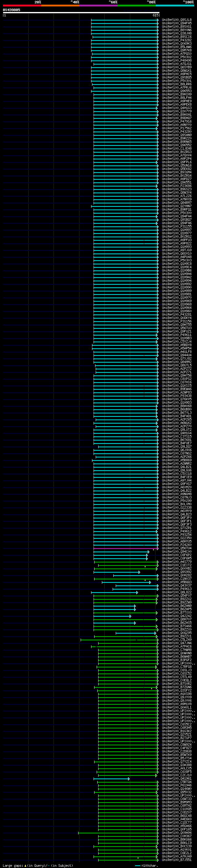
Task: Select hit label UniRef100_P50301
Action: click(x=176, y=81)
